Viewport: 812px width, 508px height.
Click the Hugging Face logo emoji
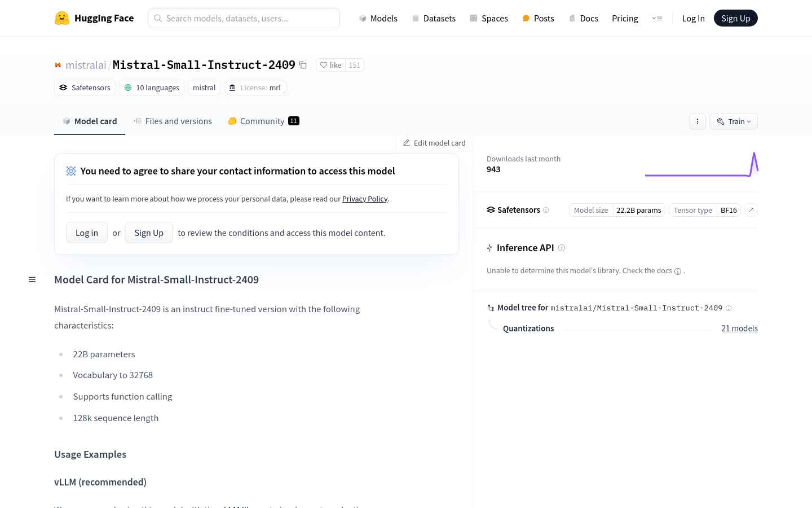coord(62,18)
